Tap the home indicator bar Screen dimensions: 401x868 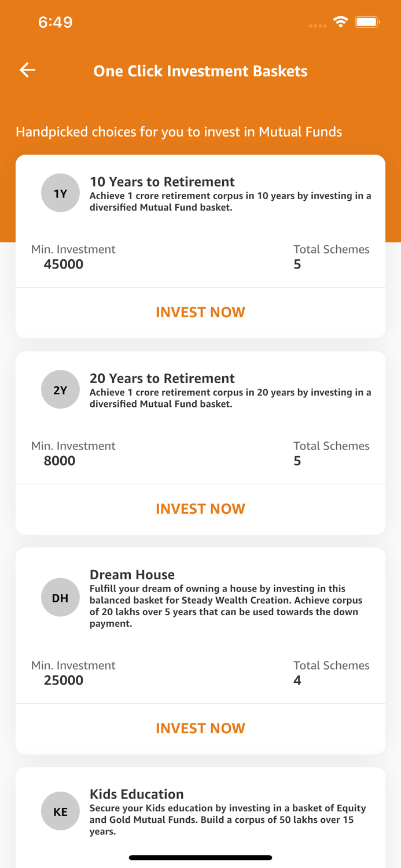pos(200,857)
